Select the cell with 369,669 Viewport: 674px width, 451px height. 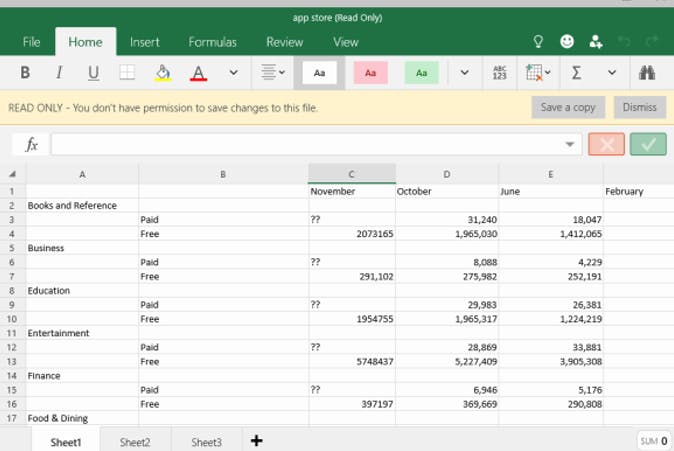click(x=447, y=404)
